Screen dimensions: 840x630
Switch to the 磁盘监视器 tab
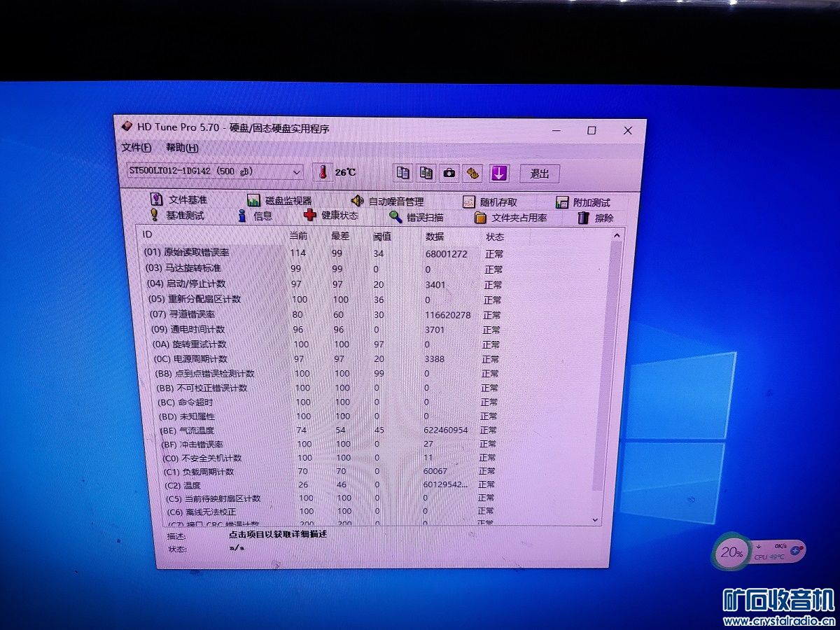click(x=279, y=201)
